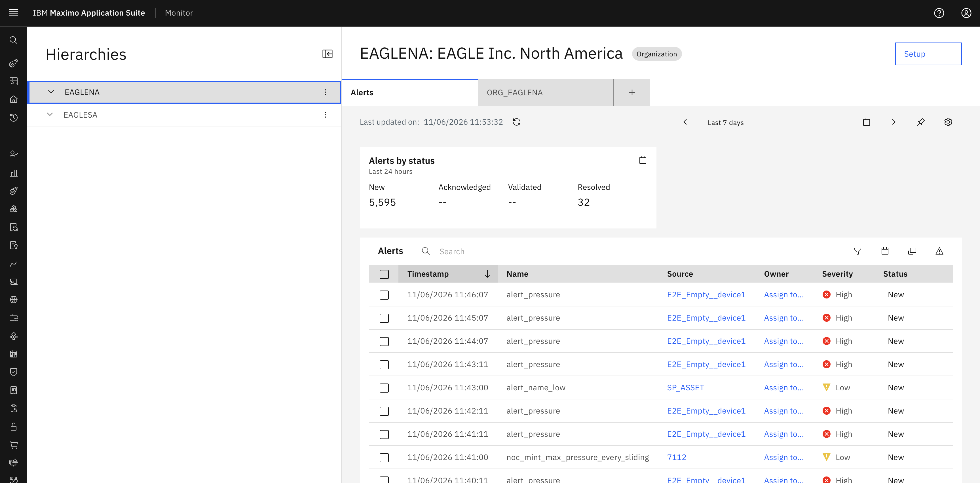Click the Status column header

pos(895,274)
